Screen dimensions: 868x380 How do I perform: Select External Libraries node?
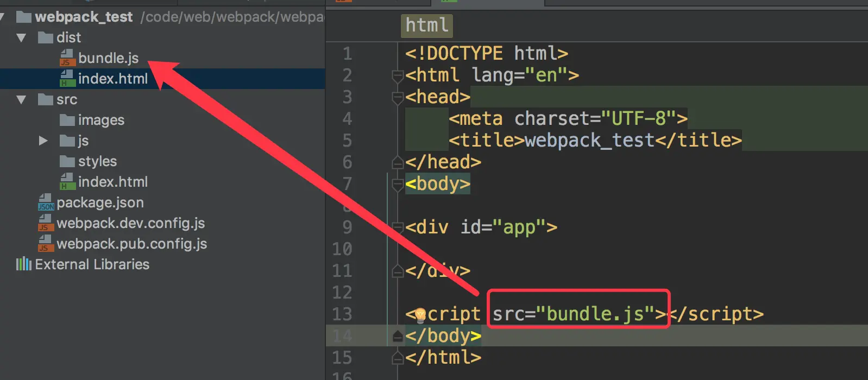[x=92, y=264]
